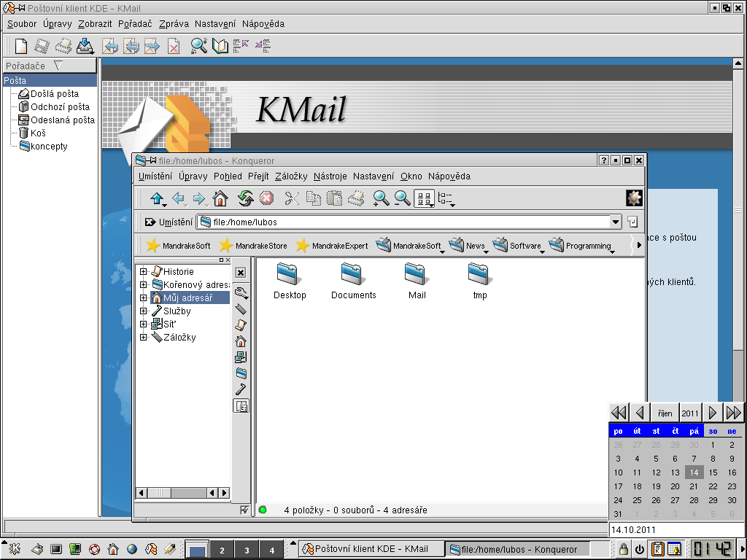Select the Documents folder
747x560 pixels.
[x=354, y=281]
